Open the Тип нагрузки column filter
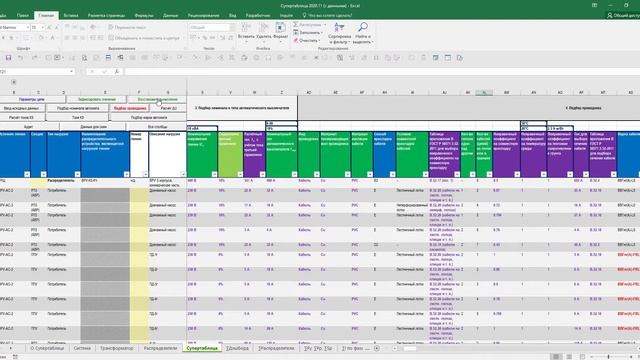Viewport: 640px width, 360px height. [x=77, y=174]
